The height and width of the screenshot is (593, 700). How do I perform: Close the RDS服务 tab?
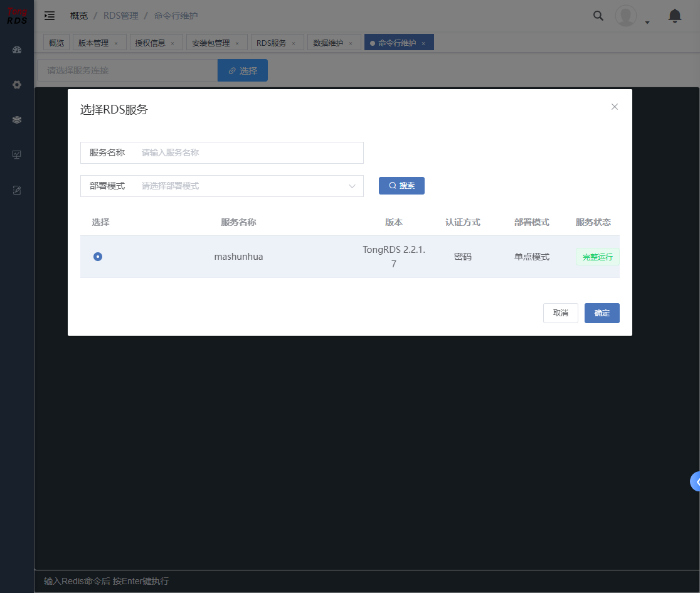point(294,43)
